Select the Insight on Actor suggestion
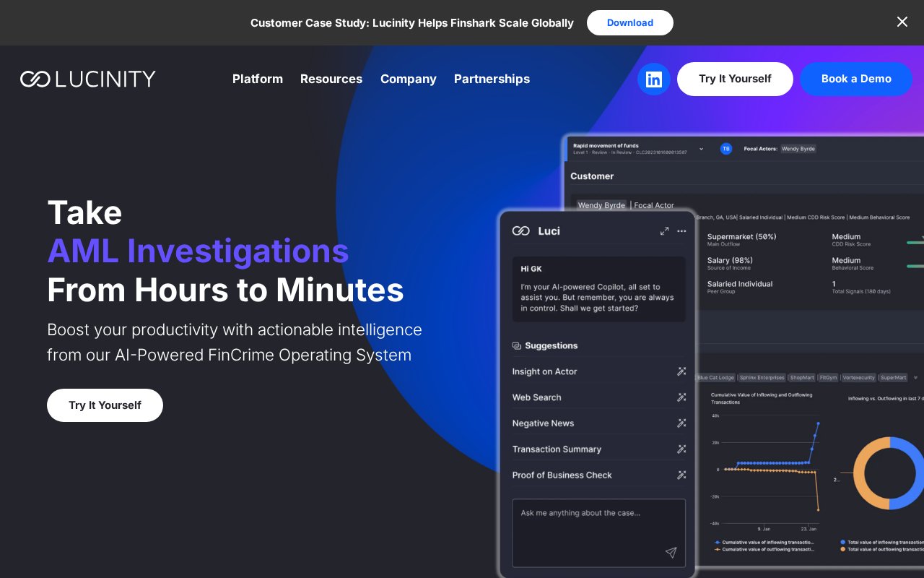This screenshot has width=924, height=578. point(545,371)
